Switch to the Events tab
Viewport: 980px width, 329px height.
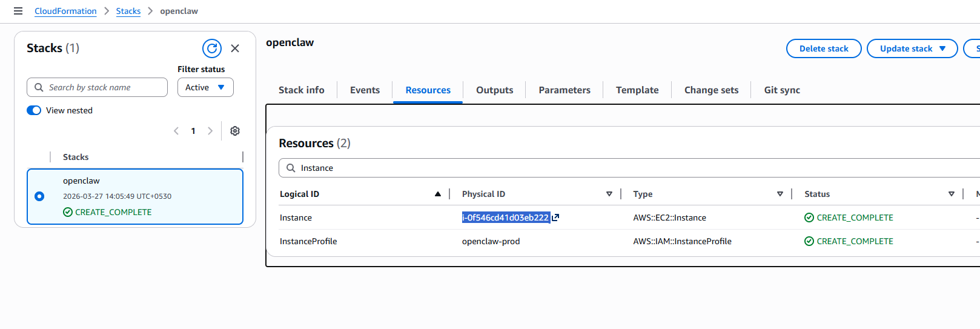[365, 90]
